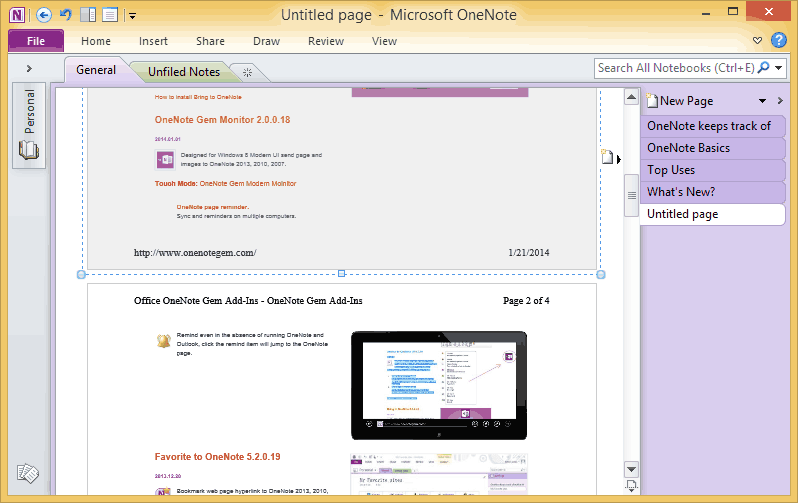Viewport: 798px width, 503px height.
Task: Click the scroll down arrow
Action: pyautogui.click(x=631, y=469)
